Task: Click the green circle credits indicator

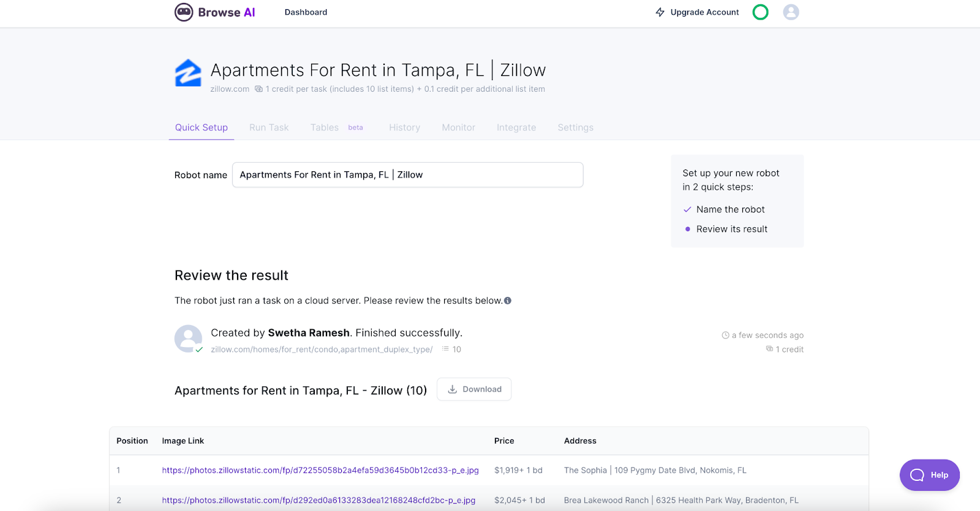Action: [x=760, y=12]
